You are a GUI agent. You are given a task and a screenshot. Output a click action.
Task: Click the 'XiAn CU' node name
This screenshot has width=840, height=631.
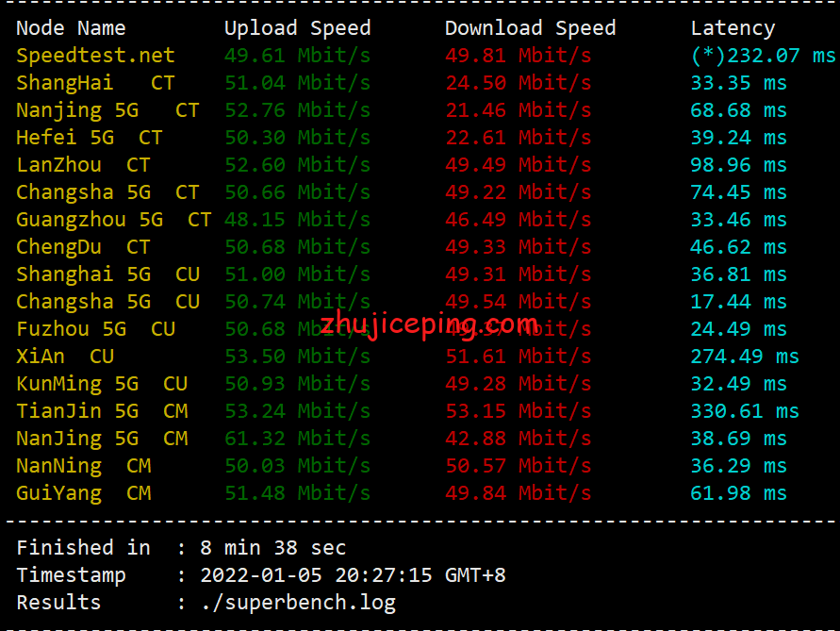65,356
